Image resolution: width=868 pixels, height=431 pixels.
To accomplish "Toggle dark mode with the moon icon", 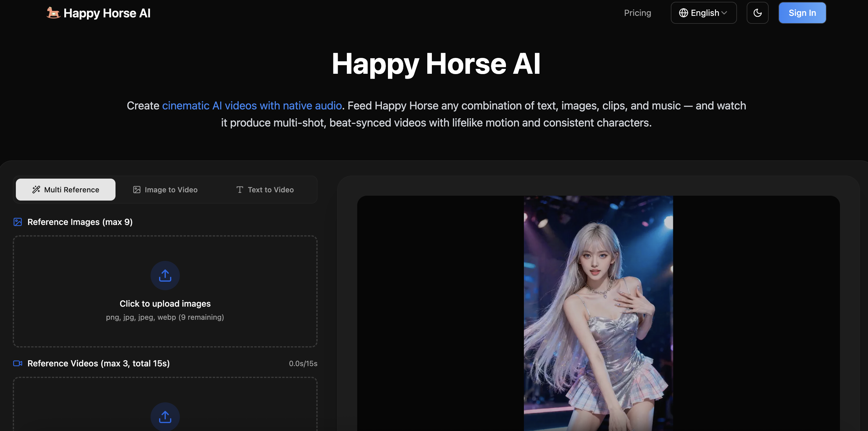I will [x=757, y=13].
